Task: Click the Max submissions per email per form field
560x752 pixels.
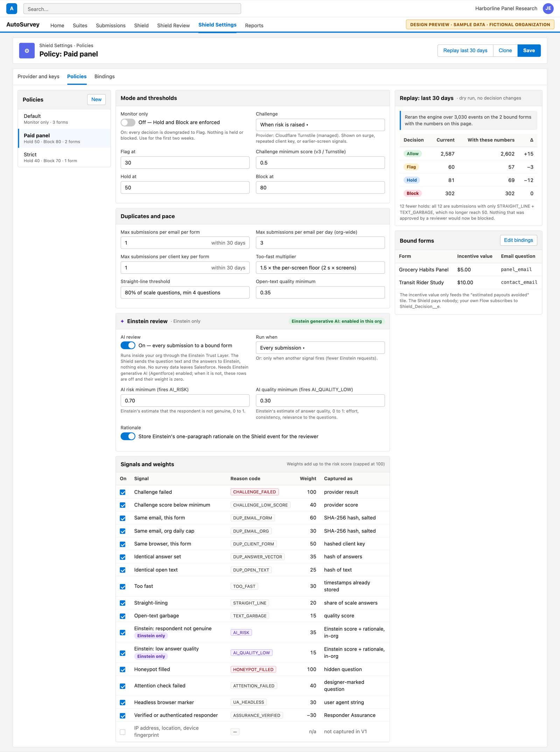Action: [x=185, y=243]
